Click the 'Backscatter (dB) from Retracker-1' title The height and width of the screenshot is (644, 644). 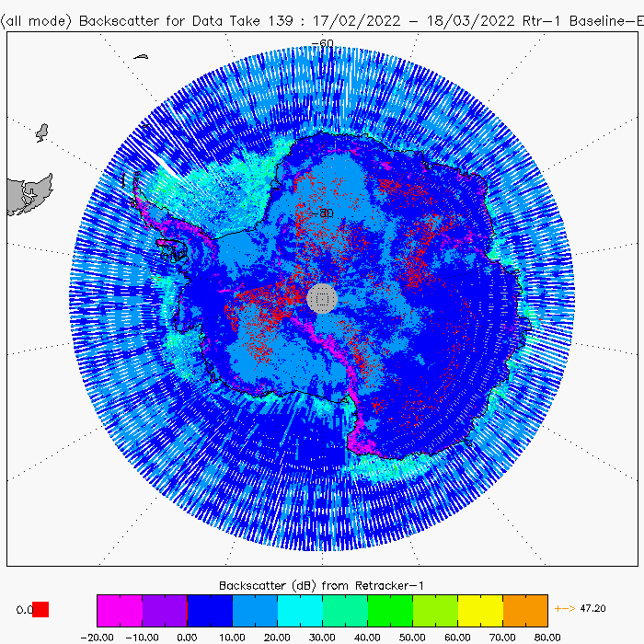coord(321,586)
